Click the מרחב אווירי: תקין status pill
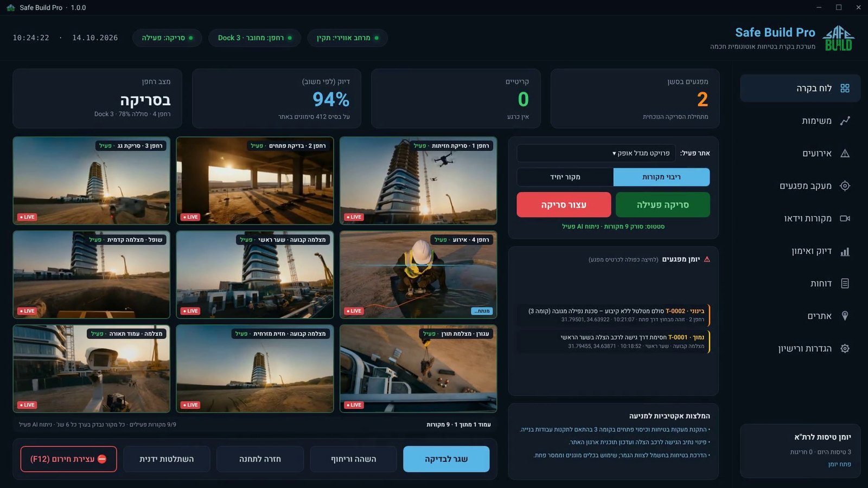 pyautogui.click(x=348, y=38)
